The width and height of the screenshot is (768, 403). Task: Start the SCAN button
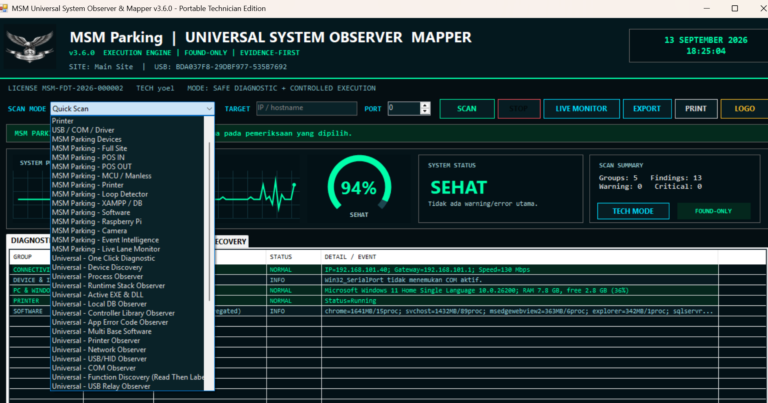(467, 109)
